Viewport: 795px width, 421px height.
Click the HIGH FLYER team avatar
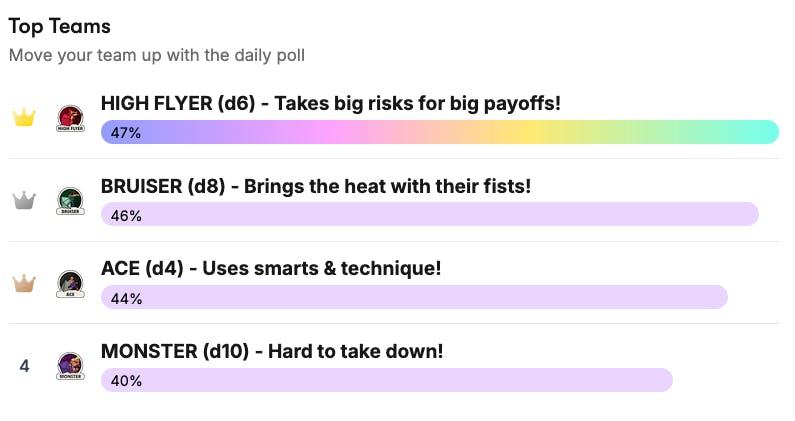(70, 118)
